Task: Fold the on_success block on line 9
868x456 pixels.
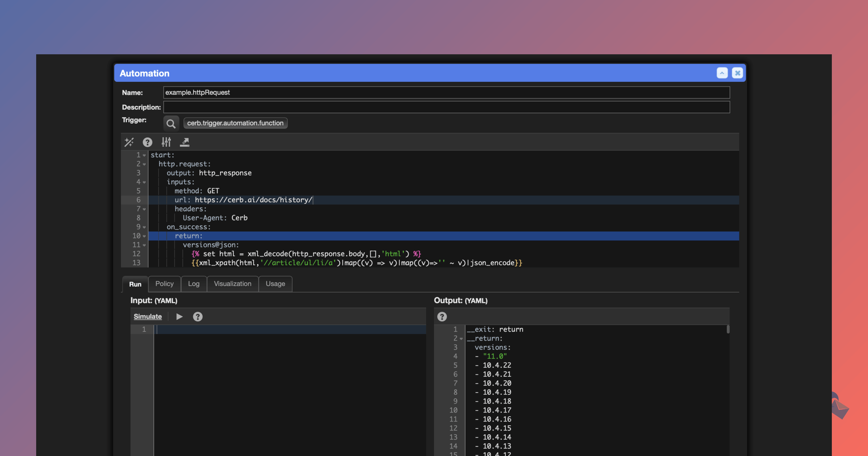Action: (x=144, y=227)
